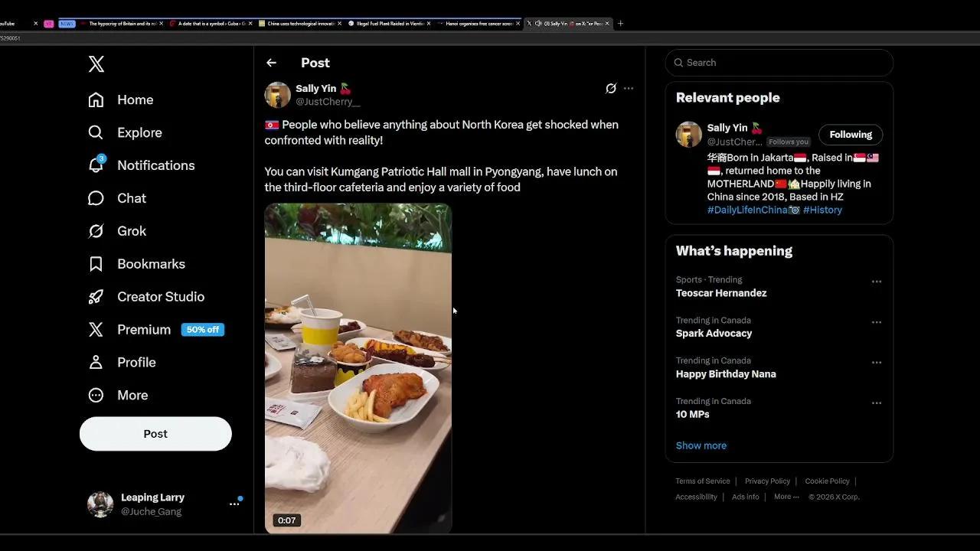
Task: Click the large Post button
Action: [x=155, y=434]
